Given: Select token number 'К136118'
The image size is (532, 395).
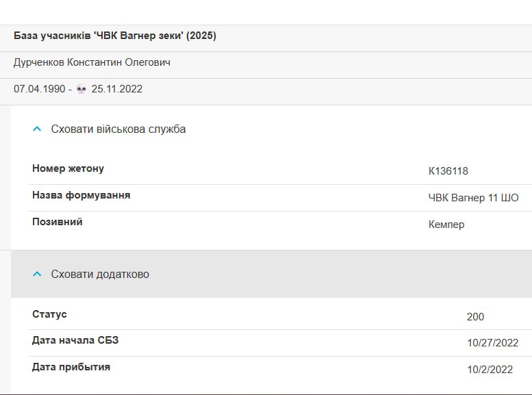Looking at the screenshot, I should tap(448, 171).
